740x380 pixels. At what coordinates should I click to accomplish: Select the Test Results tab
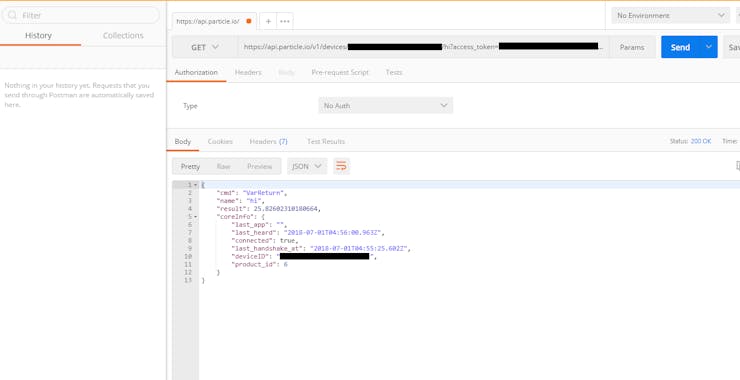(326, 141)
